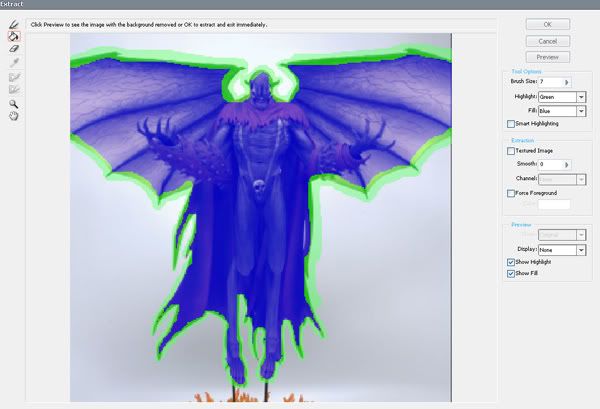
Task: Activate the Hand pan tool
Action: coord(14,116)
